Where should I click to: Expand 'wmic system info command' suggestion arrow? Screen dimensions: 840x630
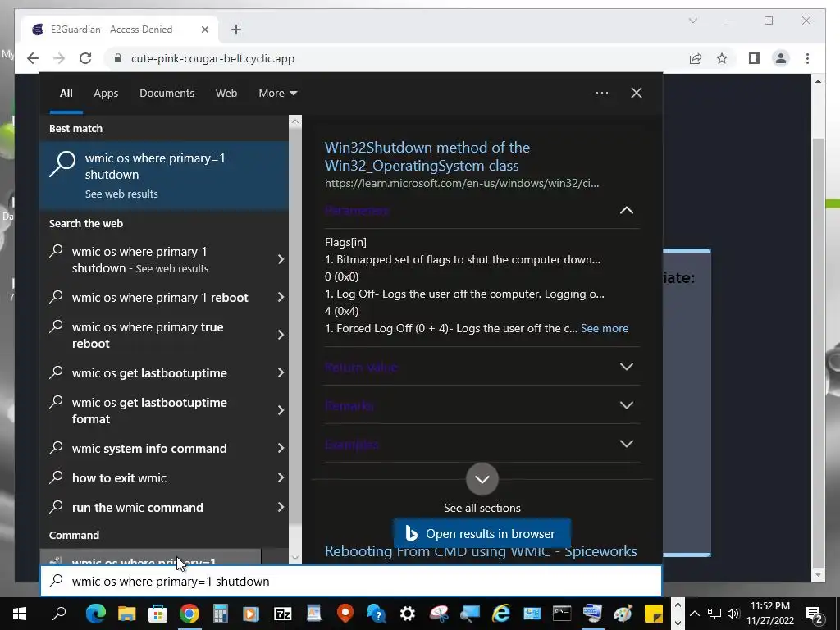coord(281,449)
